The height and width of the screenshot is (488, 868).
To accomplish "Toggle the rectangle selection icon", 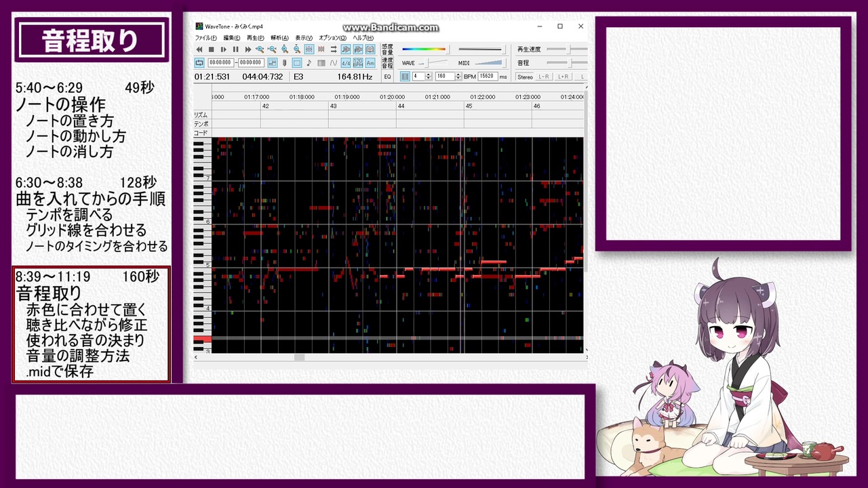I will [297, 63].
